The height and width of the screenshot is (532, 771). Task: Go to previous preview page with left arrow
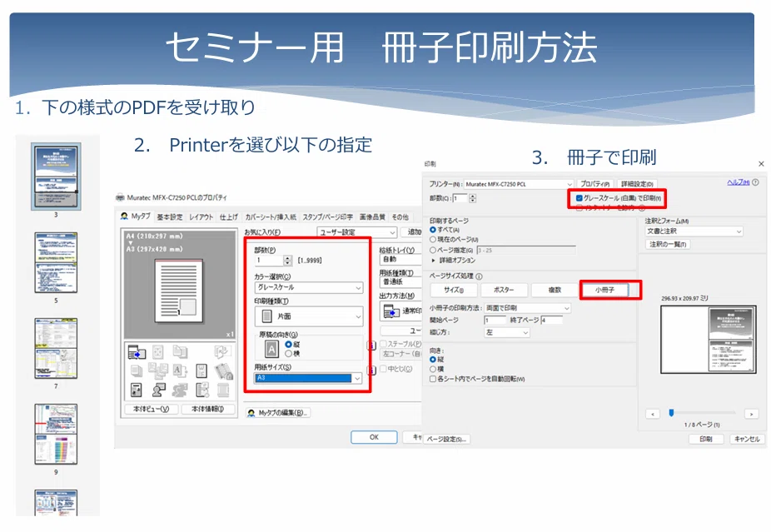653,414
